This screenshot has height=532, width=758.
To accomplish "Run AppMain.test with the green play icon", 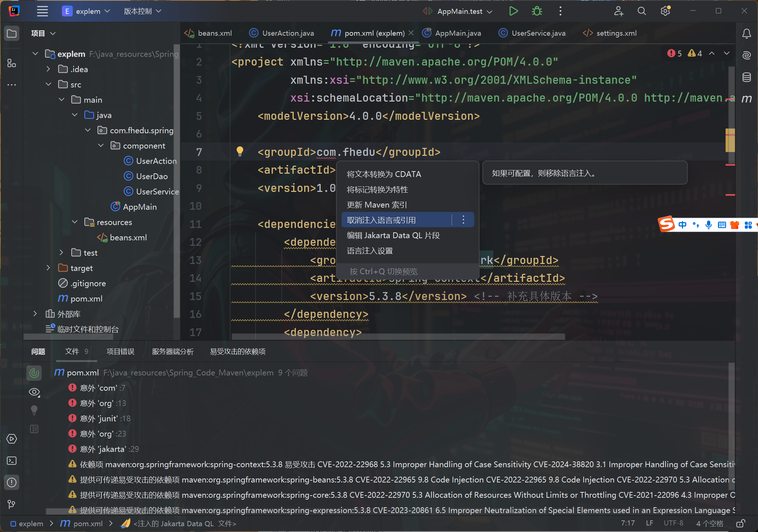I will pos(513,11).
